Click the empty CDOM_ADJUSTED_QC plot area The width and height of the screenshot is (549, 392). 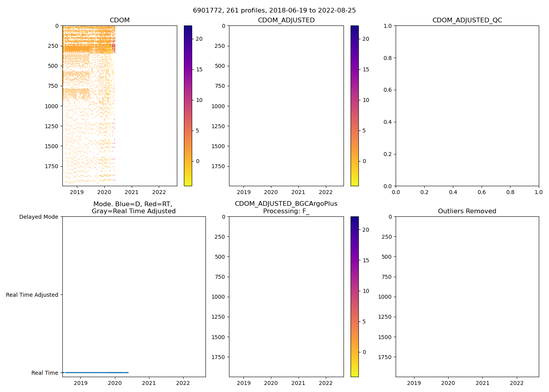467,106
